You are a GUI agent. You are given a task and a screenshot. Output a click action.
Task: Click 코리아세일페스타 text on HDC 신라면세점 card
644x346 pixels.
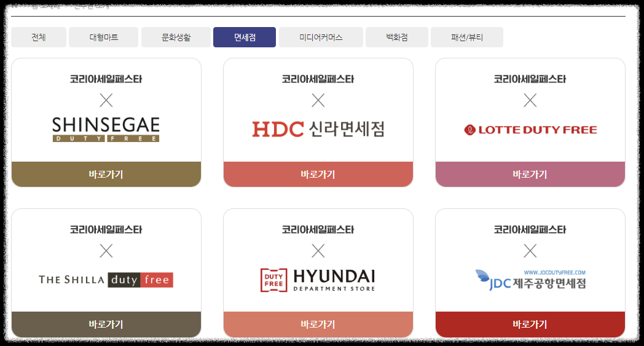(x=318, y=79)
